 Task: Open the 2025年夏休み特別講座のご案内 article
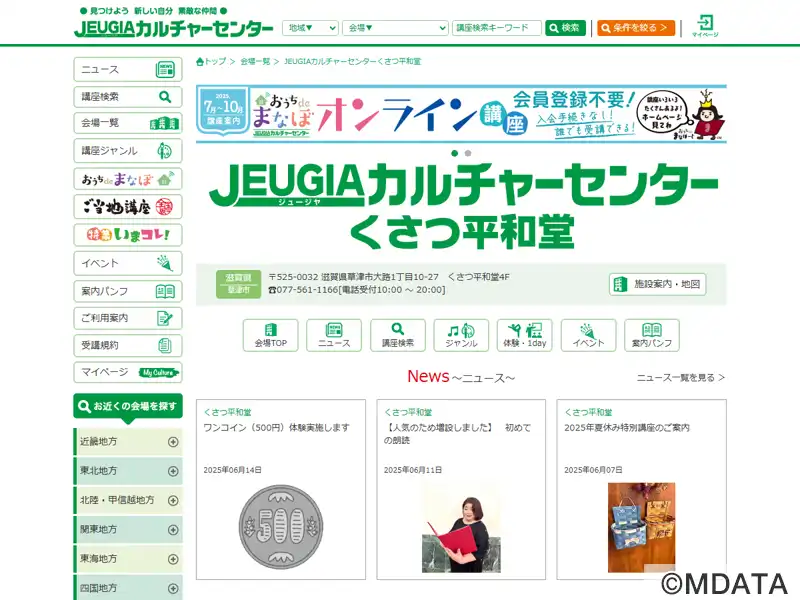[627, 428]
